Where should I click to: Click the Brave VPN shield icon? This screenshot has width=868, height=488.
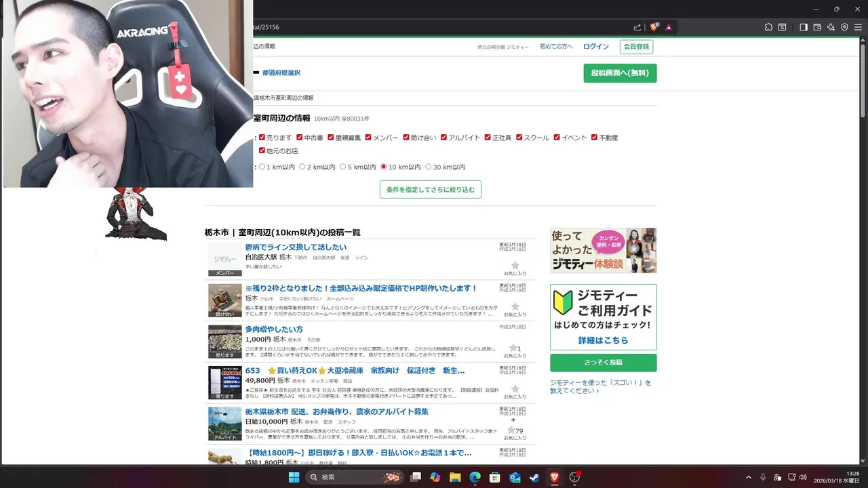point(844,27)
